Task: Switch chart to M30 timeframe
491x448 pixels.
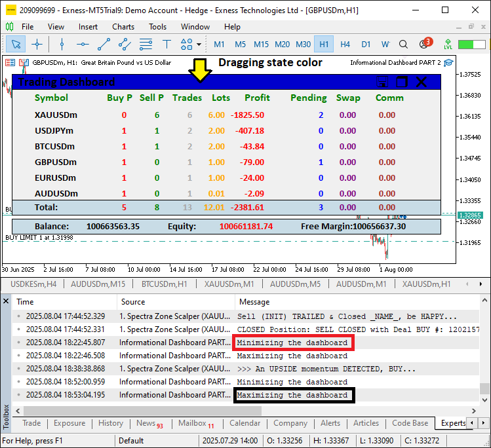Action: tap(303, 44)
